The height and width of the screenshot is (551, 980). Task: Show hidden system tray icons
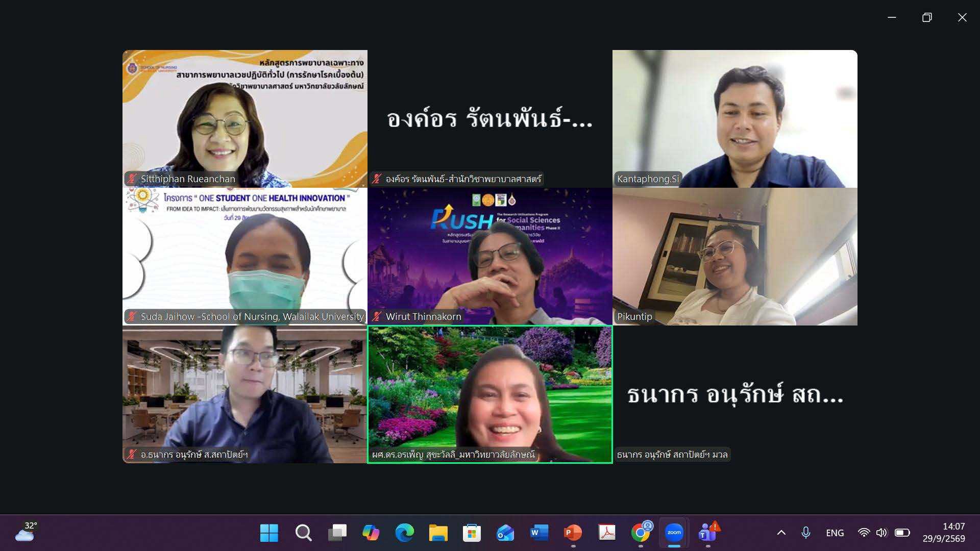pyautogui.click(x=781, y=533)
